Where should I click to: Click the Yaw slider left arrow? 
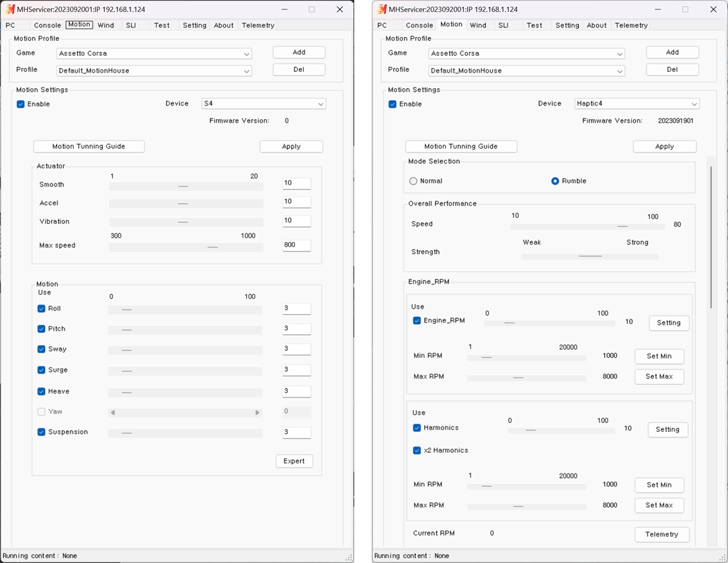point(113,412)
